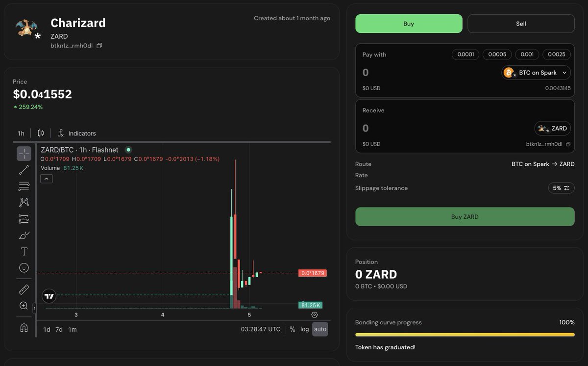
Task: Click the Buy ZARD button
Action: [465, 216]
